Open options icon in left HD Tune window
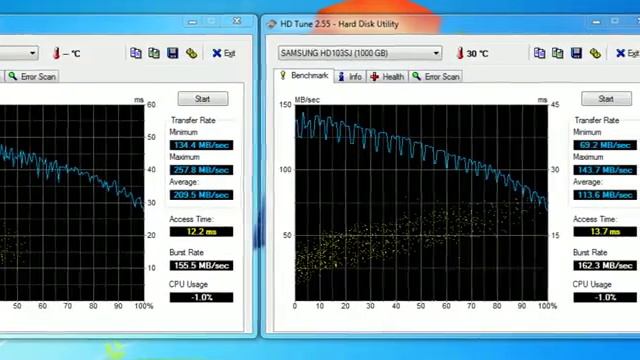The image size is (640, 360). (x=191, y=53)
